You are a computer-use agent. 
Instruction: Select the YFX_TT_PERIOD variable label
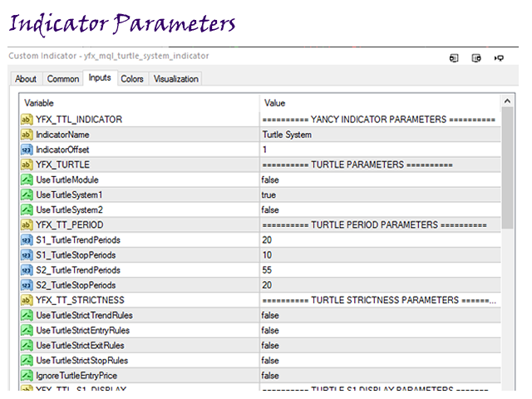pos(70,225)
